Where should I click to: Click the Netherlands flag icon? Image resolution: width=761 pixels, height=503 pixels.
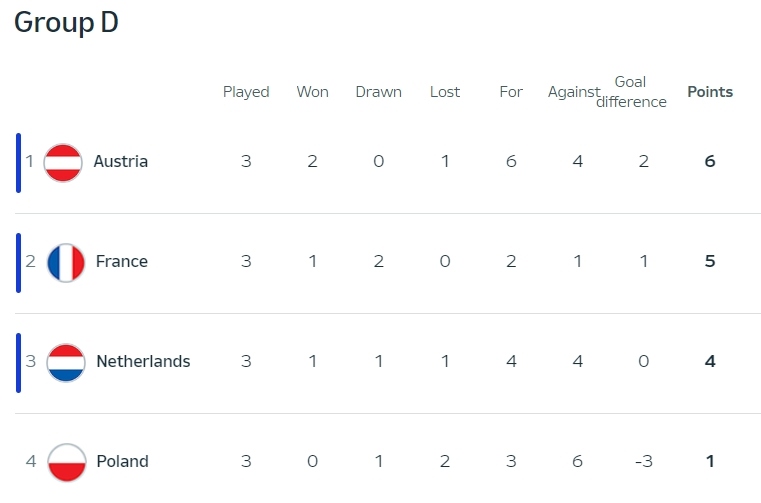pyautogui.click(x=66, y=363)
